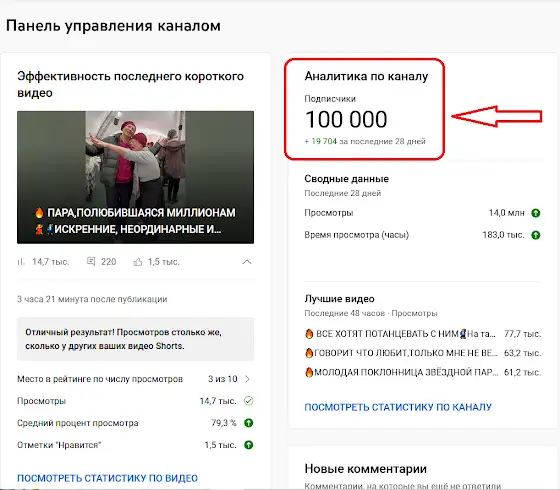Open the ranking row chevron beside 3 из 10
Viewport: 560px width, 490px height.
click(247, 379)
